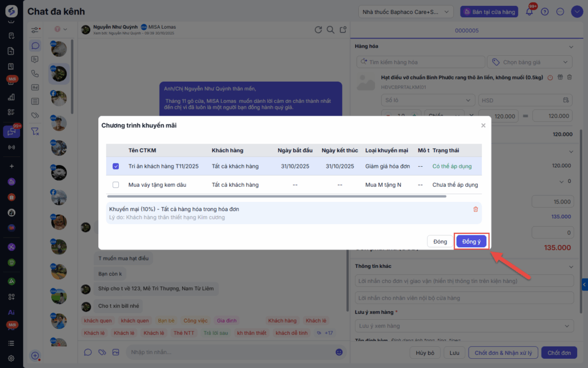Open the notifications bell icon
The height and width of the screenshot is (368, 588).
[x=529, y=11]
